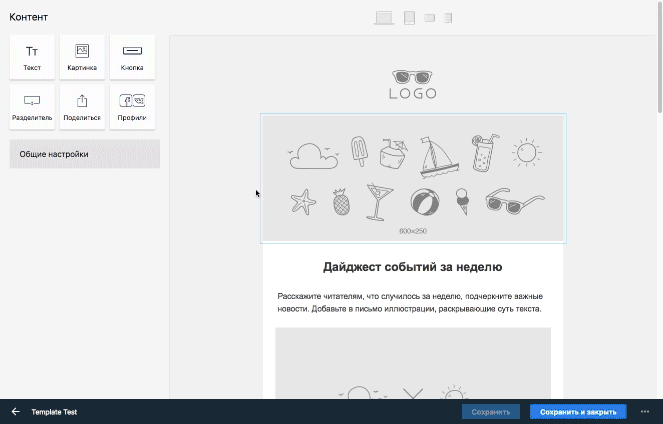This screenshot has height=424, width=663.
Task: Select the Текст content block
Action: pyautogui.click(x=32, y=57)
